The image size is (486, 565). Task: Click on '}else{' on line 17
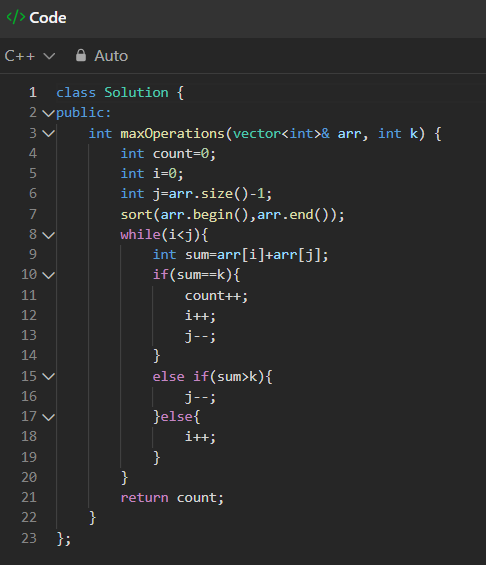177,417
